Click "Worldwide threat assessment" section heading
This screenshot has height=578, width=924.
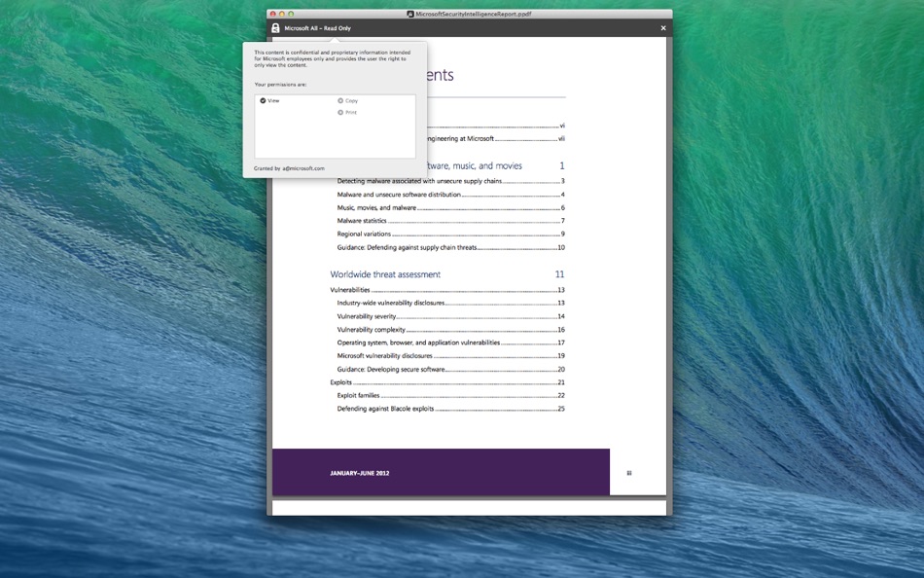[x=385, y=274]
